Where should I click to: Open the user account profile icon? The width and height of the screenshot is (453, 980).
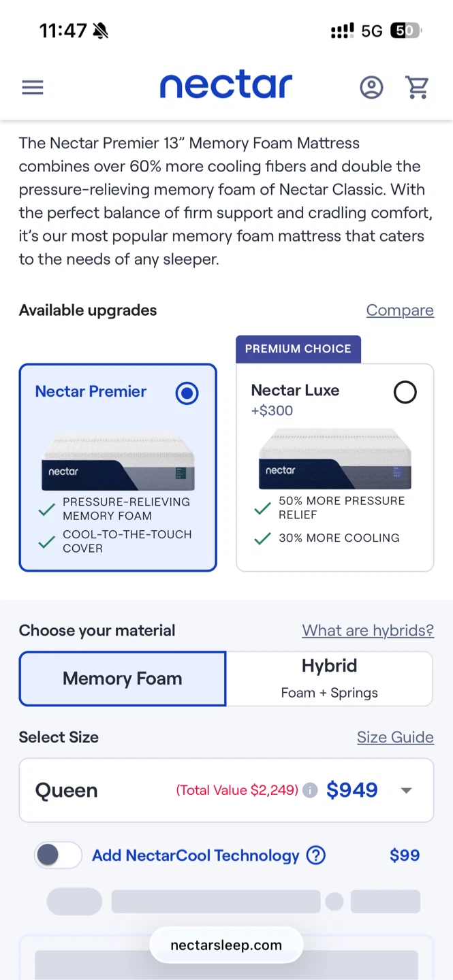[371, 87]
